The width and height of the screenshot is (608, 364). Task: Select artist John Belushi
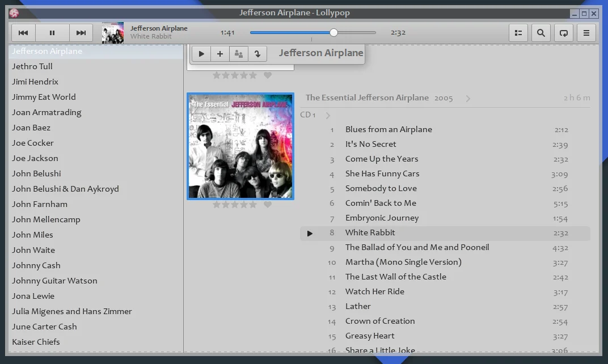[96, 173]
